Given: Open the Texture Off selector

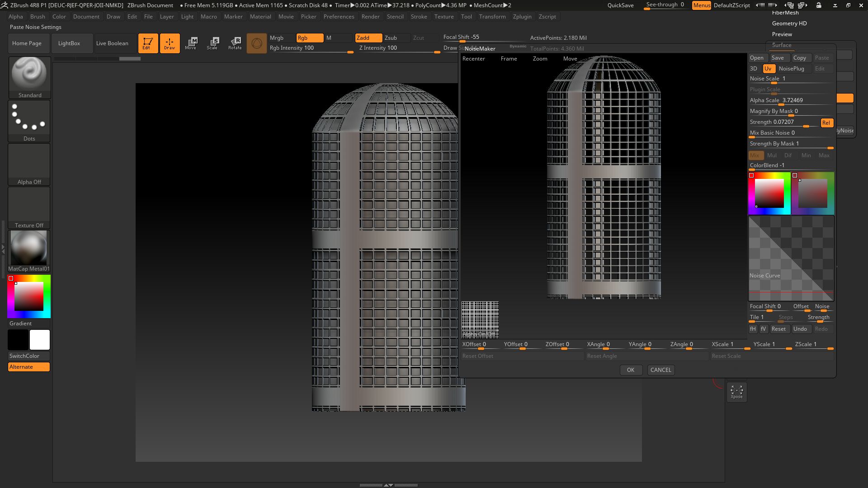Looking at the screenshot, I should [x=29, y=207].
